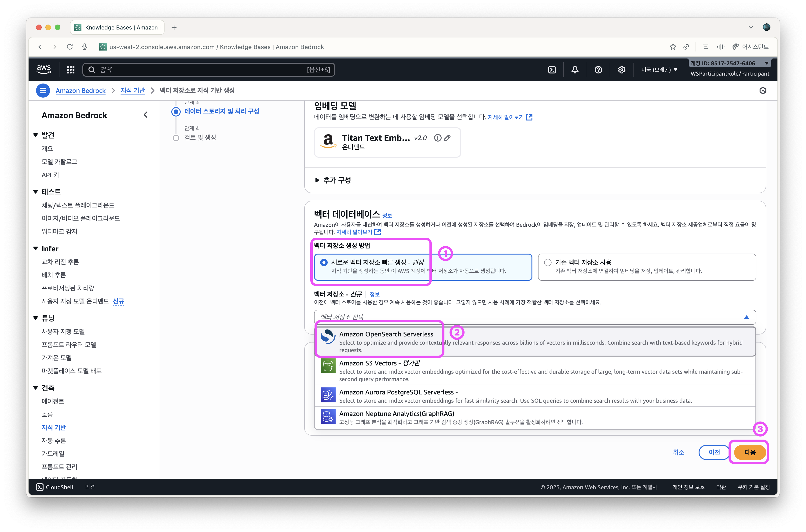Viewport: 806px width, 532px height.
Task: Collapse the 발견 navigation section
Action: 35,135
